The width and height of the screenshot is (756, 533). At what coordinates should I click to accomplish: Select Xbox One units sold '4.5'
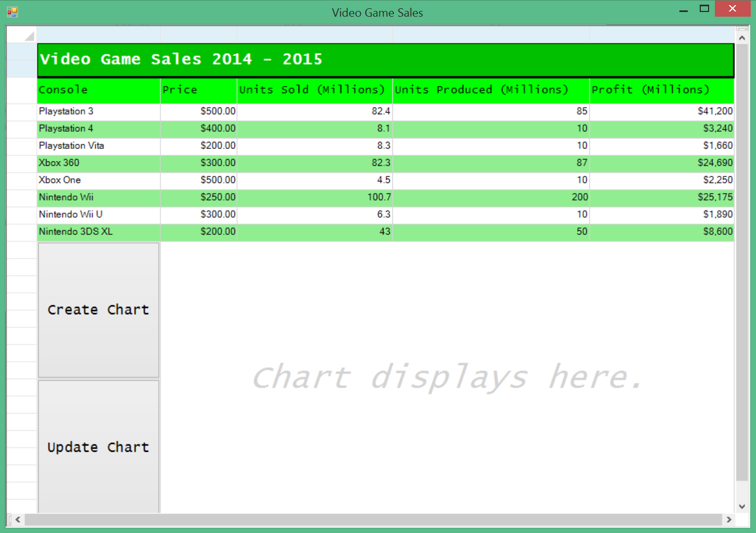click(315, 180)
